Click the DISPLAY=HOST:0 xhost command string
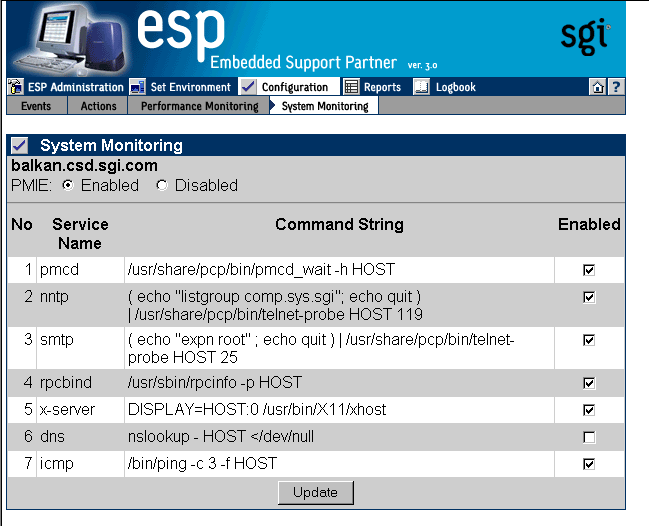The image size is (649, 526). [257, 410]
